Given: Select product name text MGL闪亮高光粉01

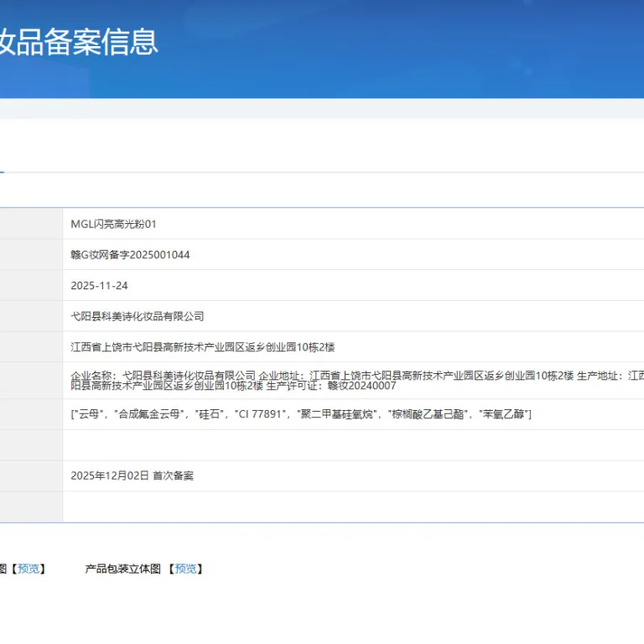Looking at the screenshot, I should point(113,224).
